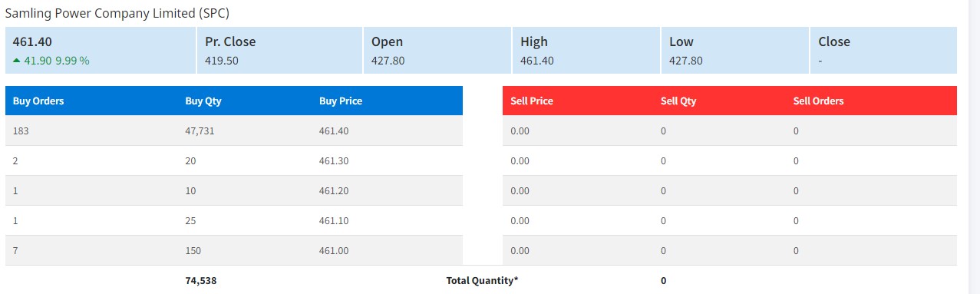Click the Buy Qty column header
The image size is (980, 294).
point(203,101)
